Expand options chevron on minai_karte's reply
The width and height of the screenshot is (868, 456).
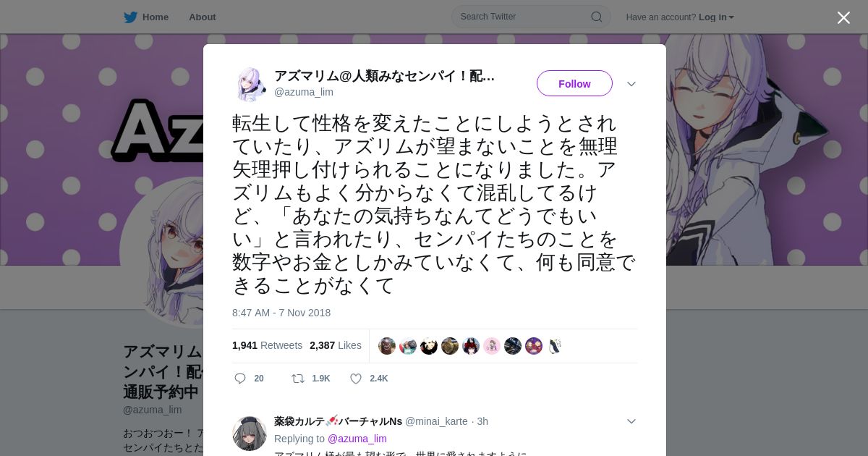(x=631, y=421)
